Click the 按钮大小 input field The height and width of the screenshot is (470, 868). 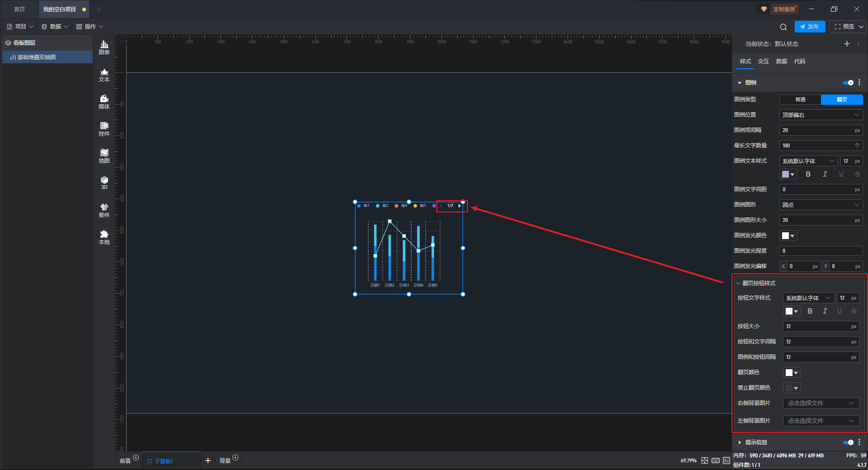[821, 327]
